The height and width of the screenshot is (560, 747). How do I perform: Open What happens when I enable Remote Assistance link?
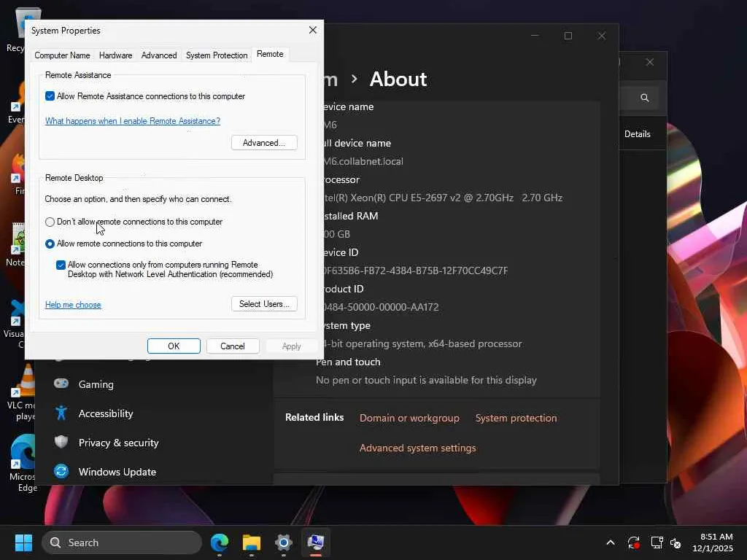[x=133, y=121]
